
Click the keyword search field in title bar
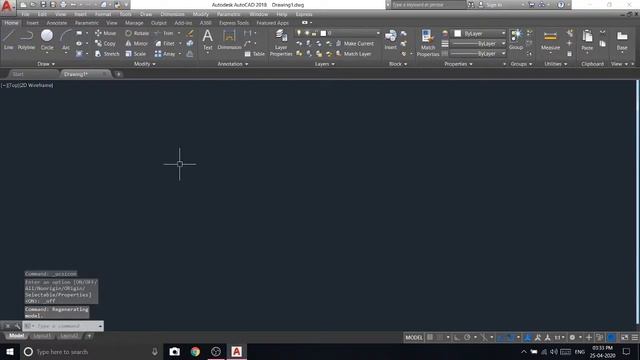(428, 4)
